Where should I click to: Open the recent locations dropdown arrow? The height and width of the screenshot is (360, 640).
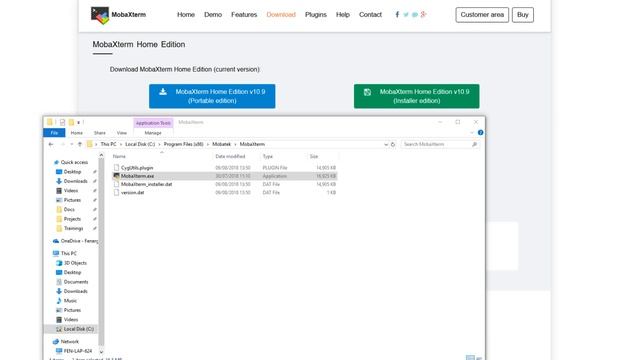(x=71, y=144)
